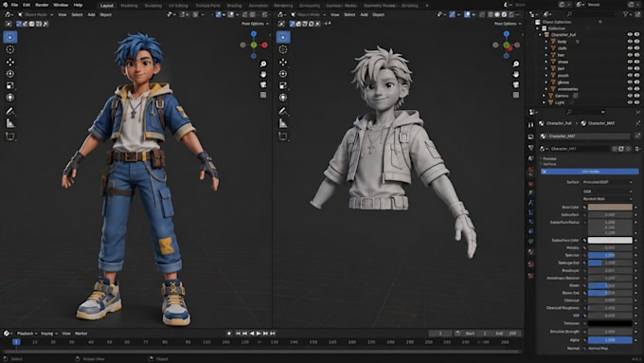644x363 pixels.
Task: Select the Annotate tool in right viewport
Action: click(283, 111)
